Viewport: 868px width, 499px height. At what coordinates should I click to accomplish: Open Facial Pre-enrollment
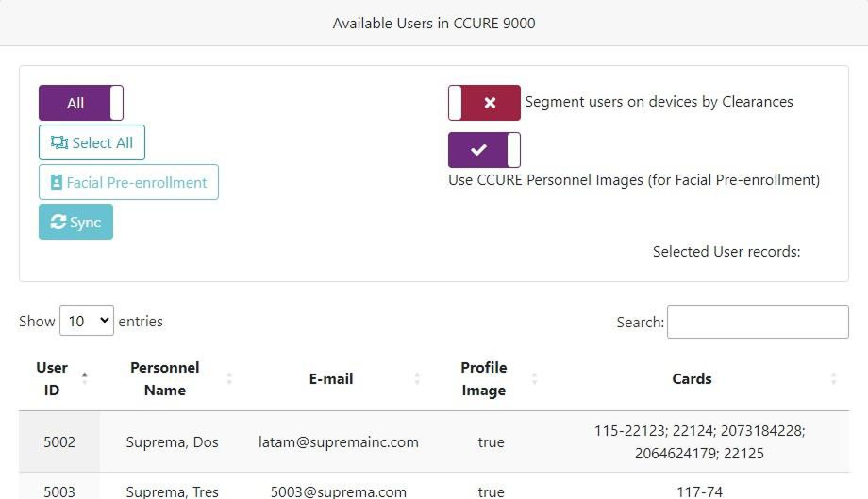[128, 182]
